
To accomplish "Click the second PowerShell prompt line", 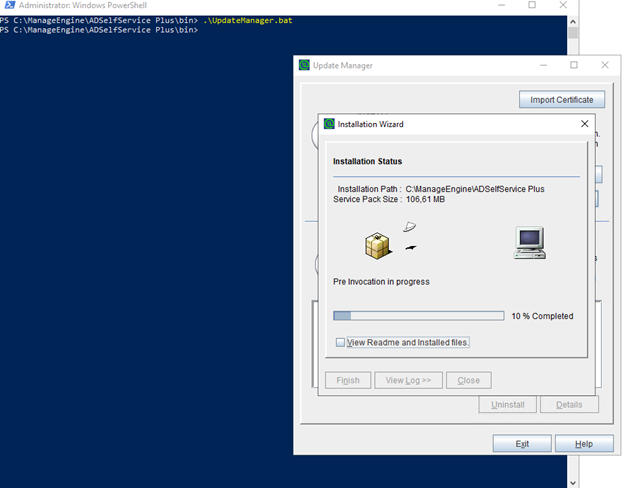I will (x=99, y=30).
